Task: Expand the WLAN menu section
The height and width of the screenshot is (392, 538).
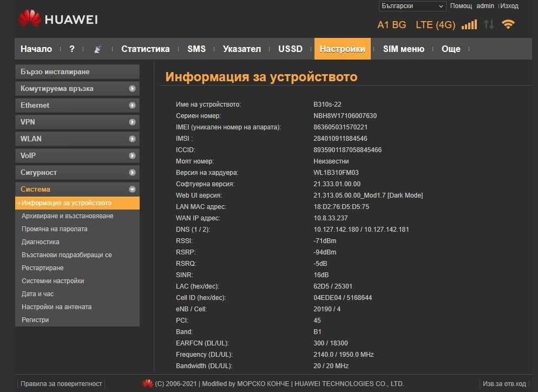Action: [77, 139]
